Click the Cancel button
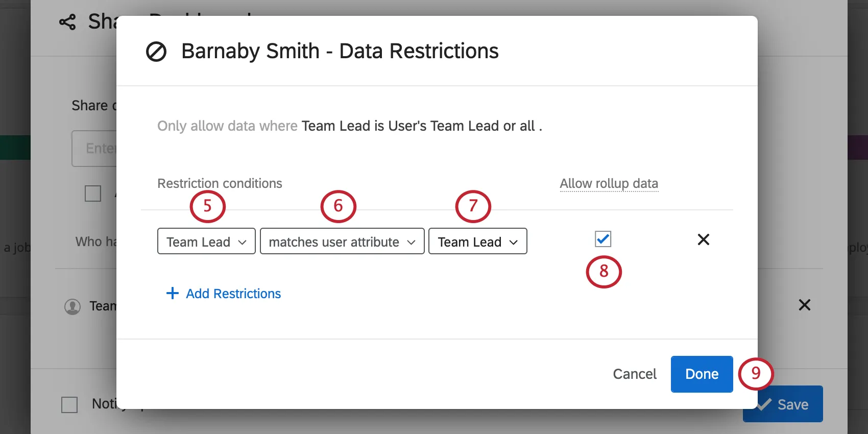The height and width of the screenshot is (434, 868). click(635, 374)
